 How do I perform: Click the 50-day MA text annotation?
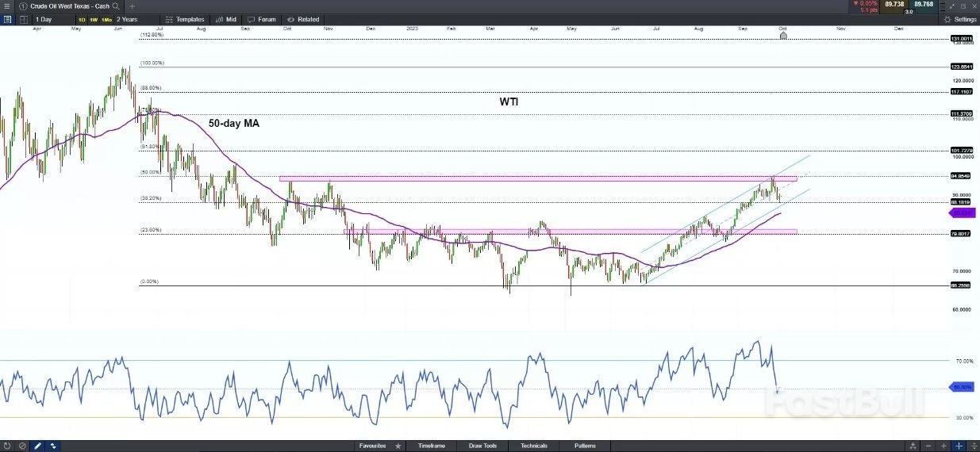234,124
